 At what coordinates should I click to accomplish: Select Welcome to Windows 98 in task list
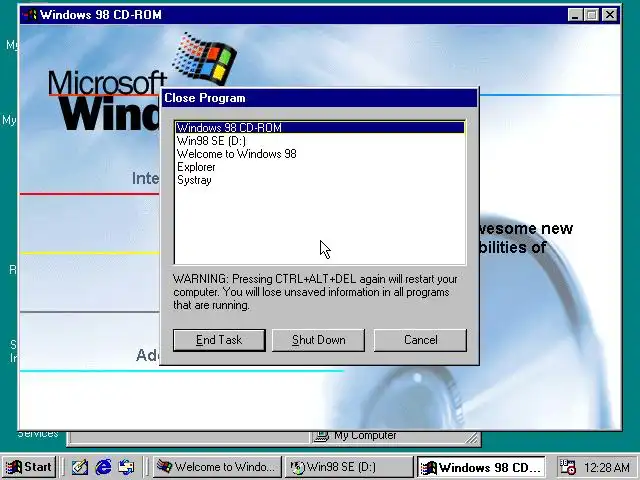tap(320, 154)
